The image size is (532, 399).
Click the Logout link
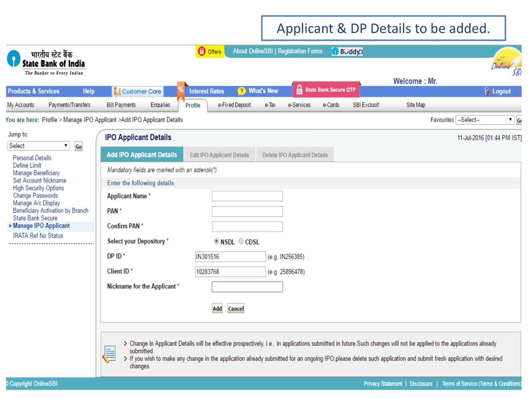501,91
